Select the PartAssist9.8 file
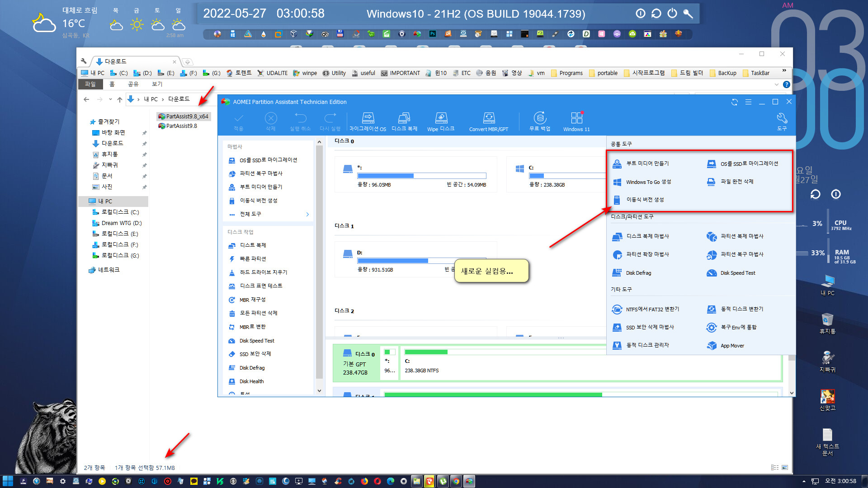 pyautogui.click(x=177, y=126)
